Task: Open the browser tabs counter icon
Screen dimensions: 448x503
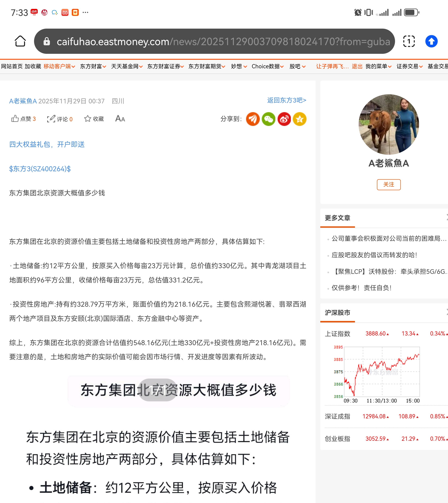Action: tap(409, 41)
